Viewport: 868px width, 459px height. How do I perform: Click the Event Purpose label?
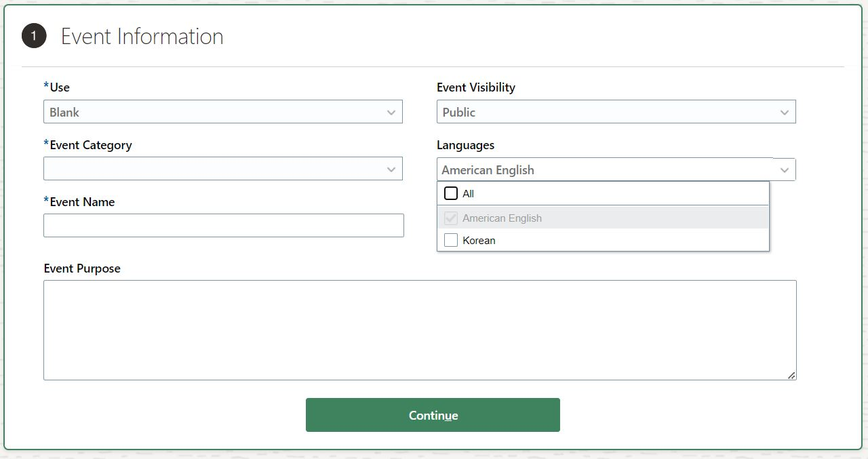(x=82, y=268)
